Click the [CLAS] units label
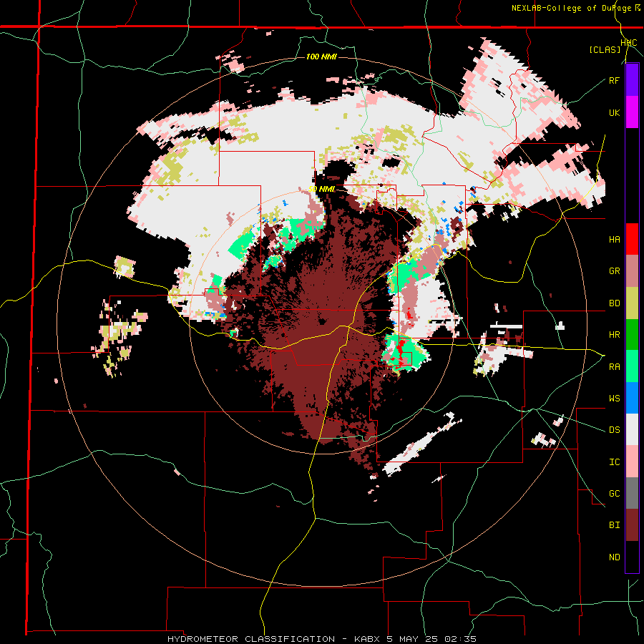This screenshot has width=644, height=644. 605,49
